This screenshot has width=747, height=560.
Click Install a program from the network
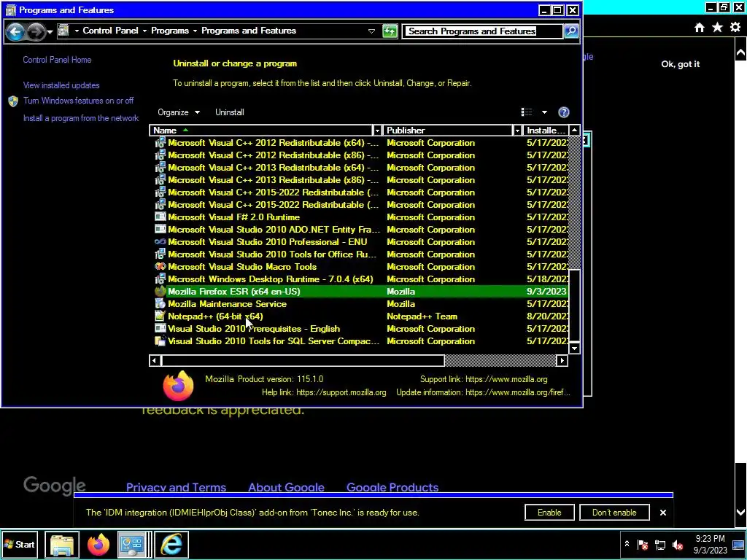[x=81, y=118]
